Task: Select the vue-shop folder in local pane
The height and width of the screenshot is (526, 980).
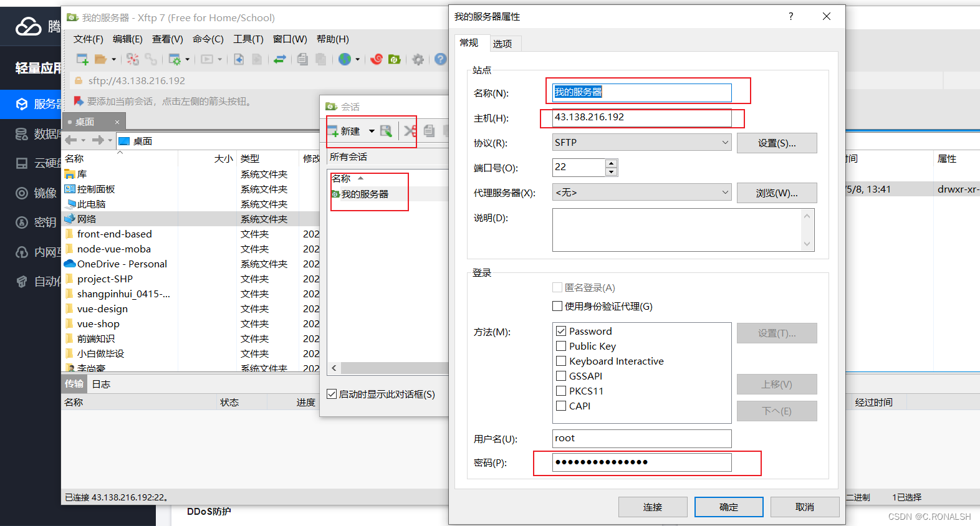Action: tap(98, 323)
